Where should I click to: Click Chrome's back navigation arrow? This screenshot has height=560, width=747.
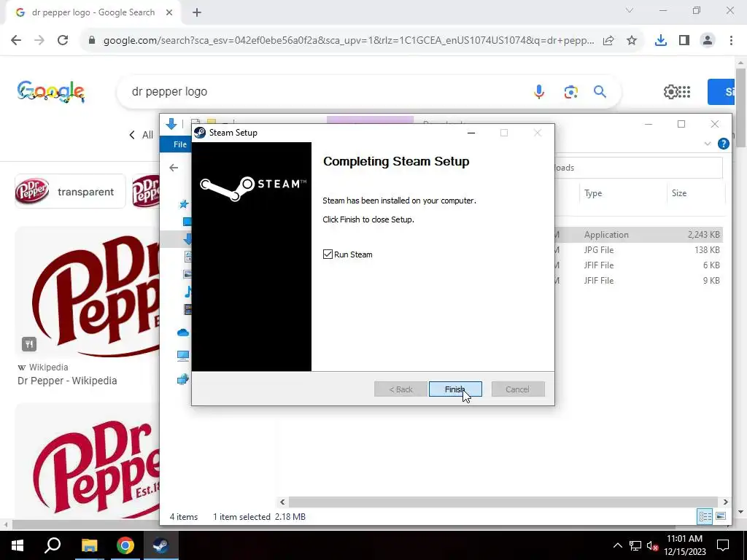pyautogui.click(x=16, y=41)
